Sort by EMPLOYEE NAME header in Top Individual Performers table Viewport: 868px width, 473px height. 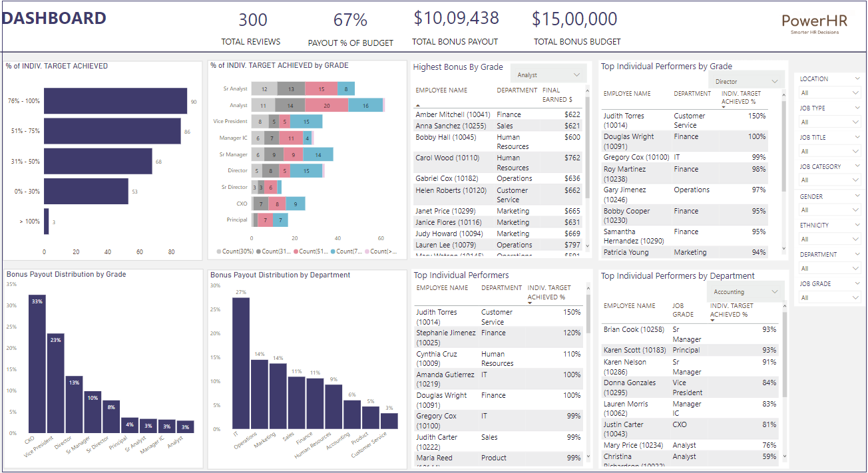click(x=442, y=288)
